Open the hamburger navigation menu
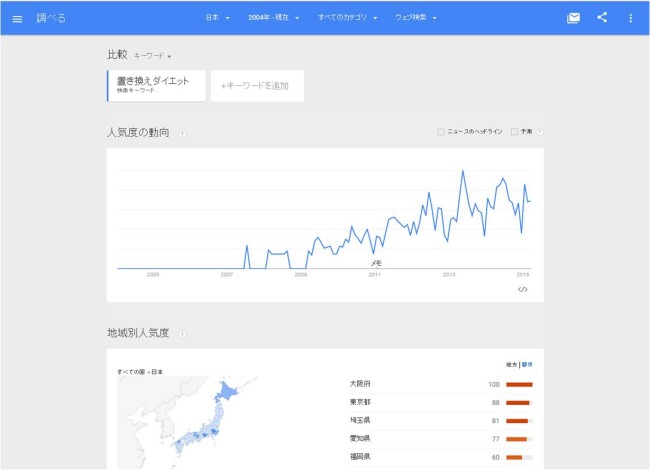 coord(17,18)
